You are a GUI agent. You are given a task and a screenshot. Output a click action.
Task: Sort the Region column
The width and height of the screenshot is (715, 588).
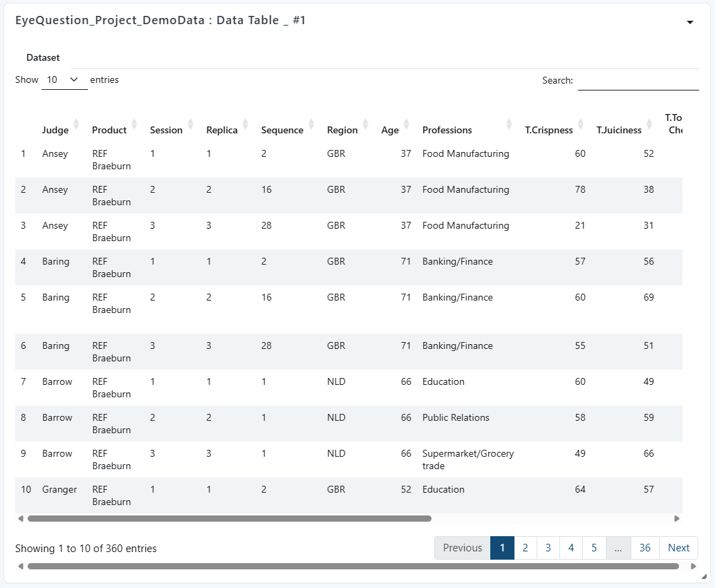[366, 124]
